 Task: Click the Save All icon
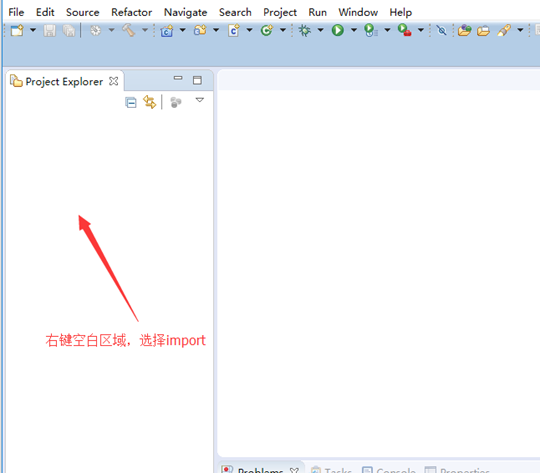(x=69, y=31)
